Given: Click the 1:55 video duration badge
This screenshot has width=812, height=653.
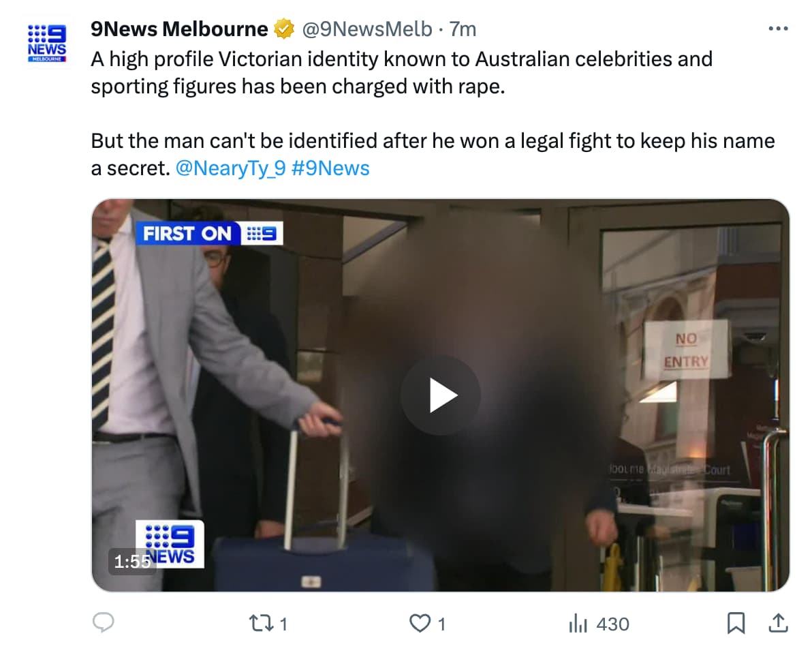Looking at the screenshot, I should click(x=131, y=562).
